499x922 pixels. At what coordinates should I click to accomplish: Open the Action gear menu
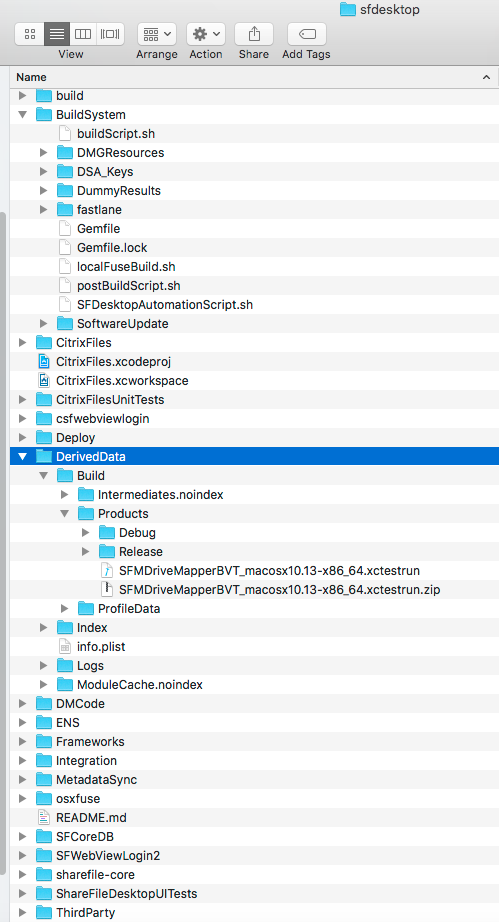pos(206,34)
